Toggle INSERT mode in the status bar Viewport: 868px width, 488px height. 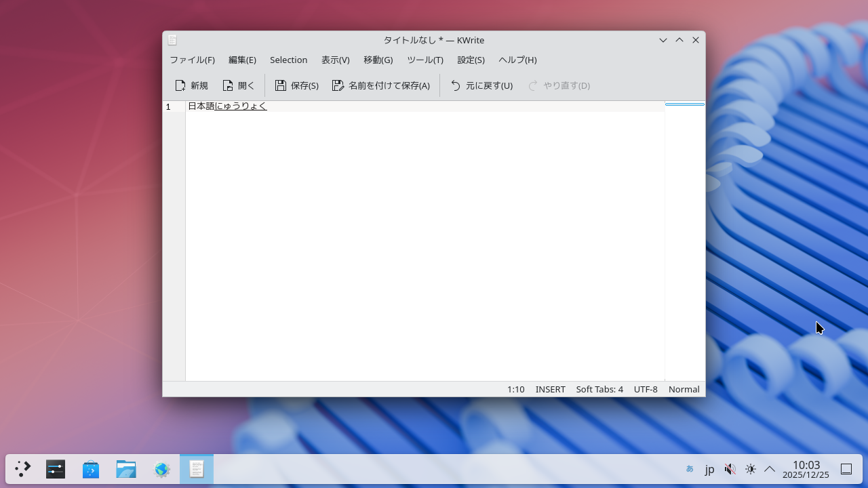tap(550, 389)
